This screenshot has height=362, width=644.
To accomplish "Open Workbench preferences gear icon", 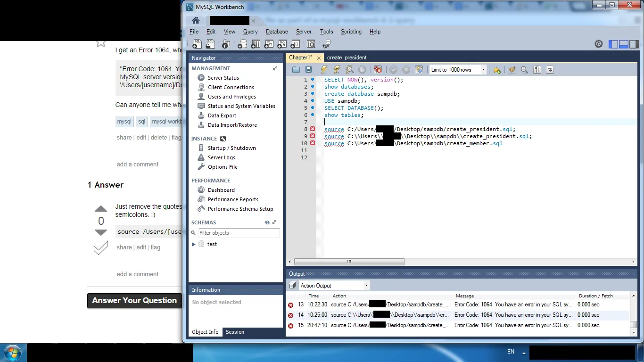I will 599,44.
